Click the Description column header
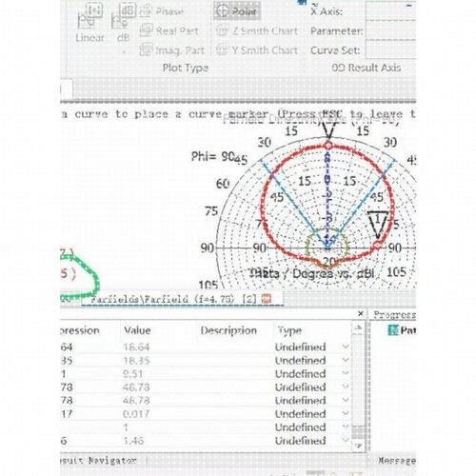Viewport: 476px width, 476px height. click(x=228, y=330)
